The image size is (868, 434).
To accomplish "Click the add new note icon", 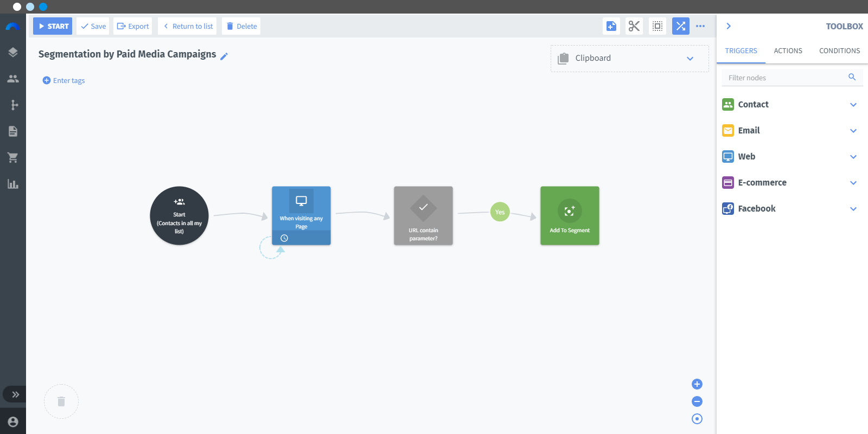I will pos(611,26).
